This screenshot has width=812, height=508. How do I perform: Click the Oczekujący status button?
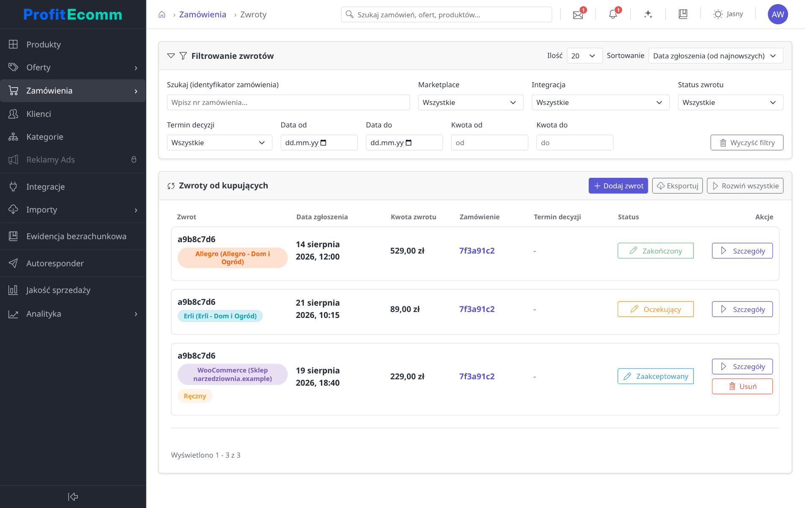pyautogui.click(x=656, y=309)
